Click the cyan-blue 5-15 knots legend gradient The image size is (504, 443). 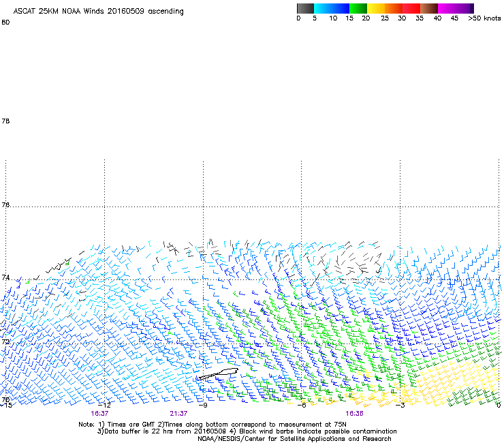(332, 8)
